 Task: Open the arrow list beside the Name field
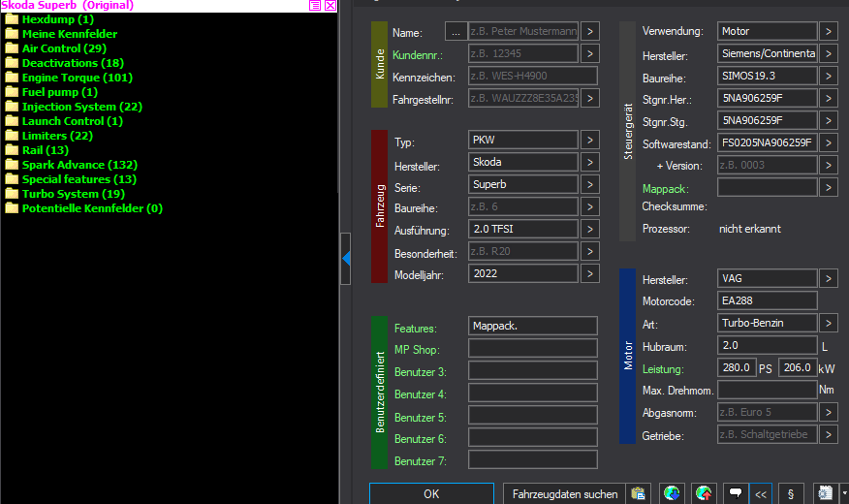tap(590, 31)
